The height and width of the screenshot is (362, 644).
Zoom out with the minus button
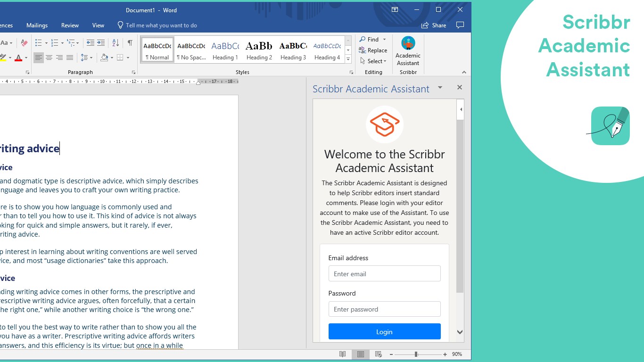click(x=391, y=354)
